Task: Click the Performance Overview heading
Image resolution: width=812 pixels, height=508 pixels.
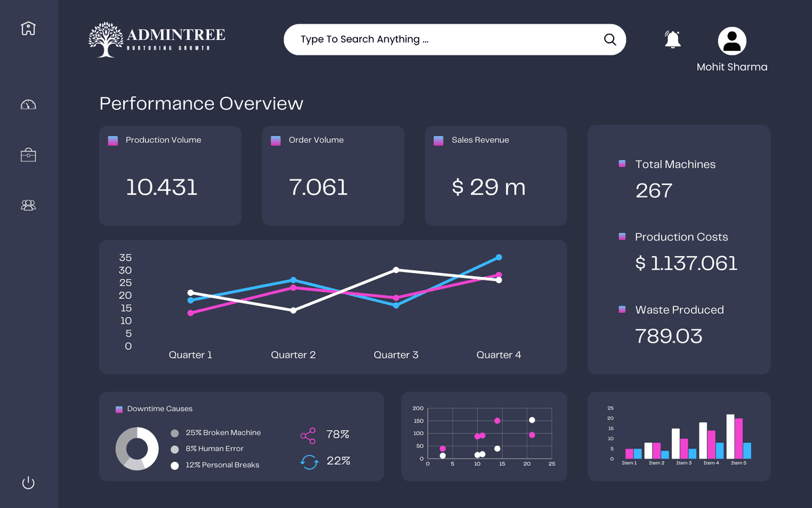Action: click(x=201, y=104)
